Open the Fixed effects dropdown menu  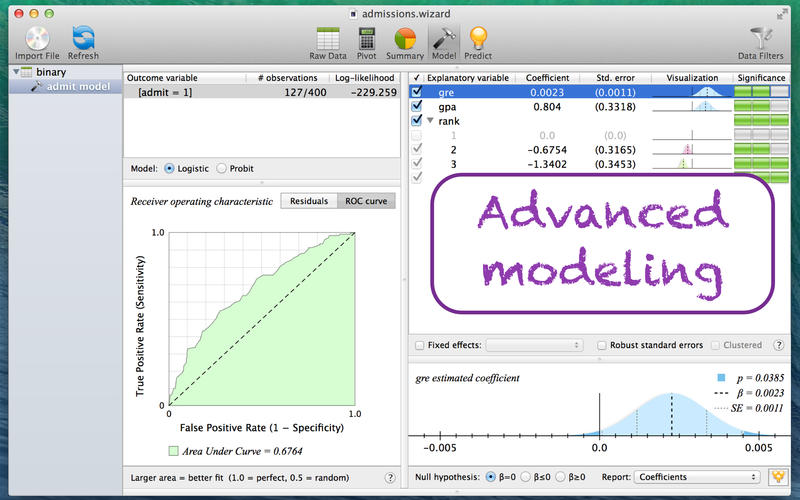click(x=535, y=345)
